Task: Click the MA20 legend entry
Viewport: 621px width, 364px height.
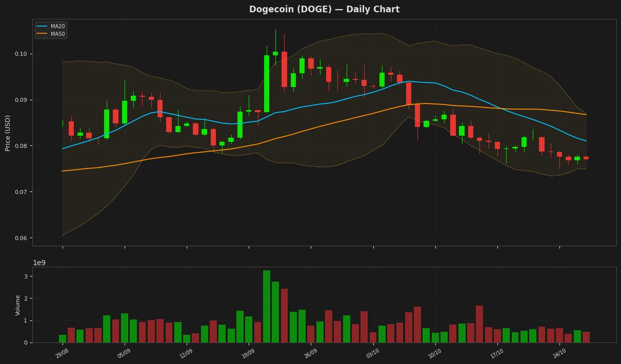Action: pyautogui.click(x=51, y=26)
